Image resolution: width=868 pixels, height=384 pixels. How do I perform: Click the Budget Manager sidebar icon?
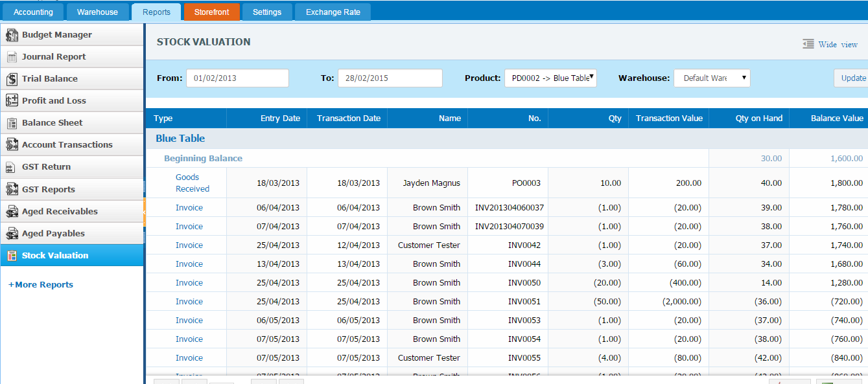coord(12,35)
